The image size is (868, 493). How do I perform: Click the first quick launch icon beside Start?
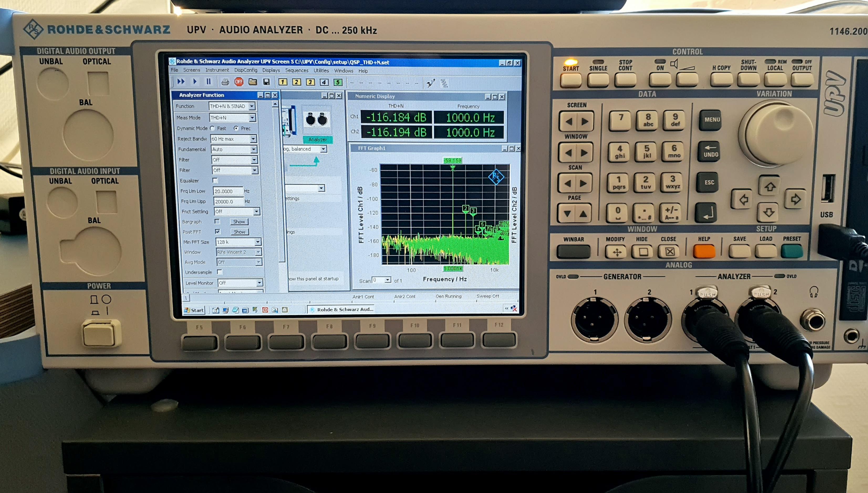[216, 310]
